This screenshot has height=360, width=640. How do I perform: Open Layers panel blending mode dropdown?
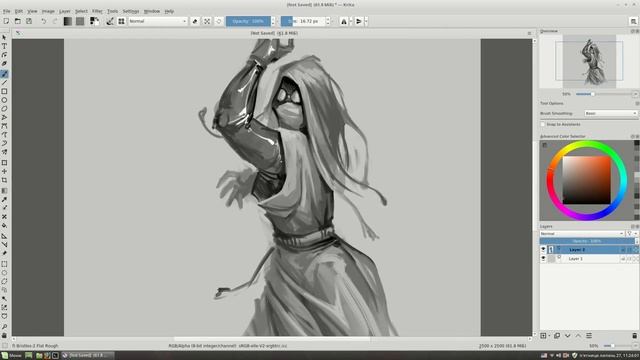click(x=582, y=233)
